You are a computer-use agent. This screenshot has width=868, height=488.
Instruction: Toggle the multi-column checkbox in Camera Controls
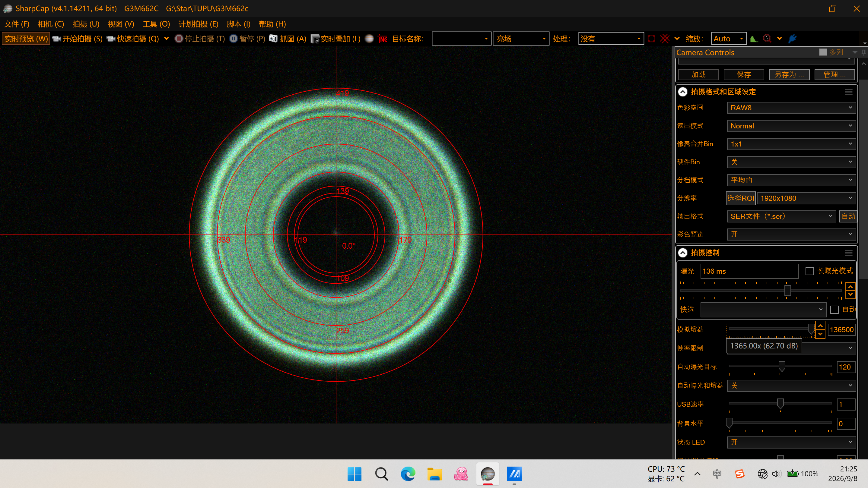click(823, 52)
